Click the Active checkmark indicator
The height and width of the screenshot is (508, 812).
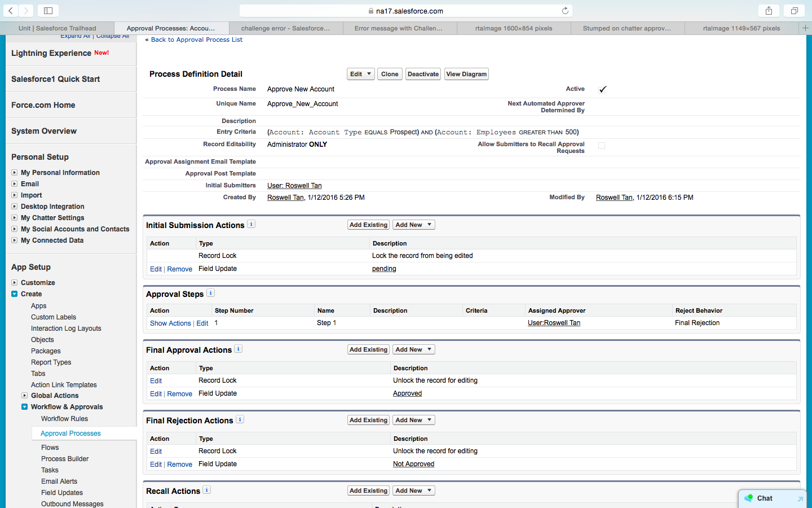[602, 89]
